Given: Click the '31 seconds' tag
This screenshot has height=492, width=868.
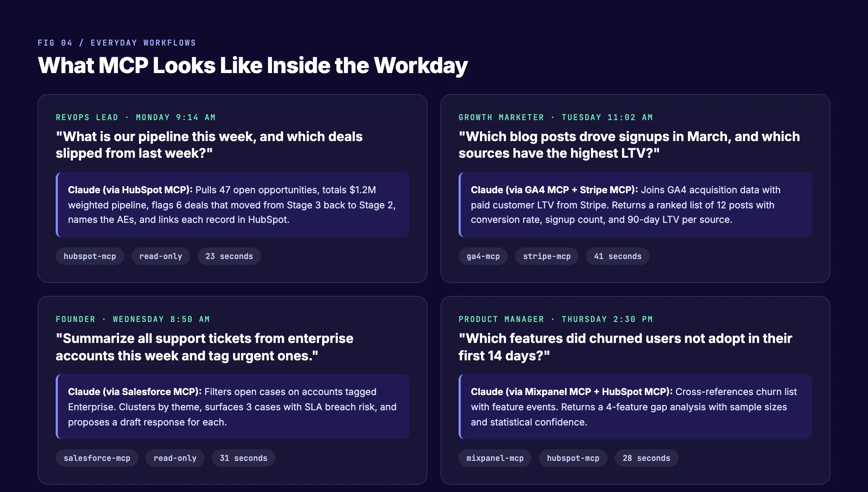Looking at the screenshot, I should click(243, 458).
